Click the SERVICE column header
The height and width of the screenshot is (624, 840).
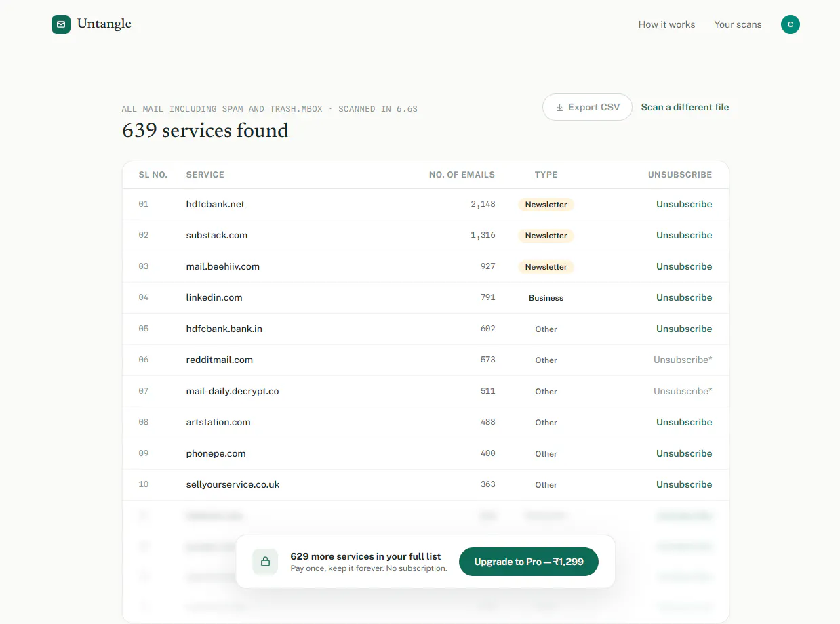coord(205,175)
